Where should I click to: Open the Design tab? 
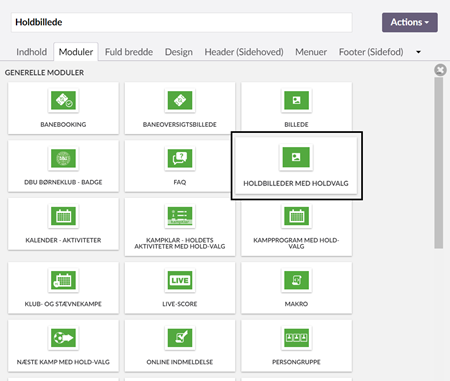179,52
